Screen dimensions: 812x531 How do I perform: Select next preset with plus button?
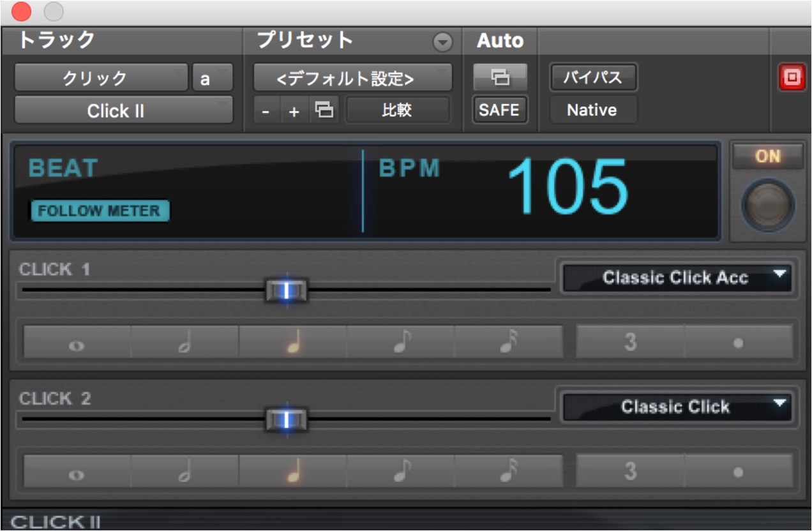pyautogui.click(x=294, y=110)
